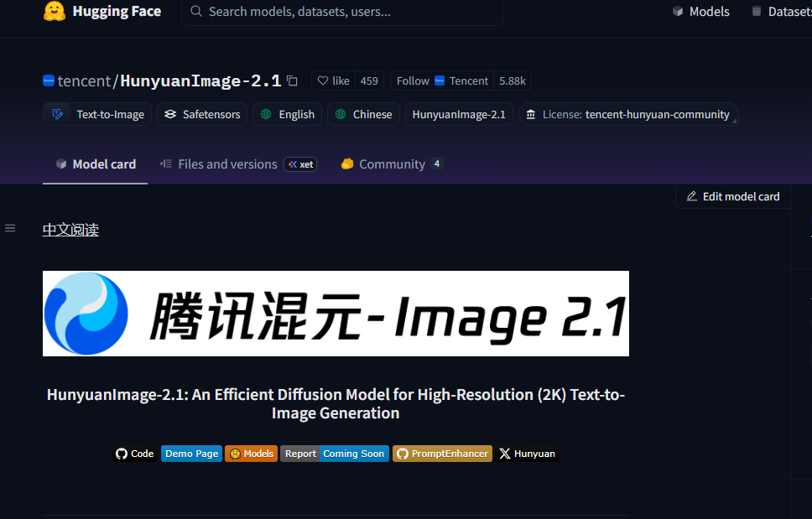Click the PromptEnhancer GitHub badge
Image resolution: width=812 pixels, height=519 pixels.
pyautogui.click(x=442, y=454)
